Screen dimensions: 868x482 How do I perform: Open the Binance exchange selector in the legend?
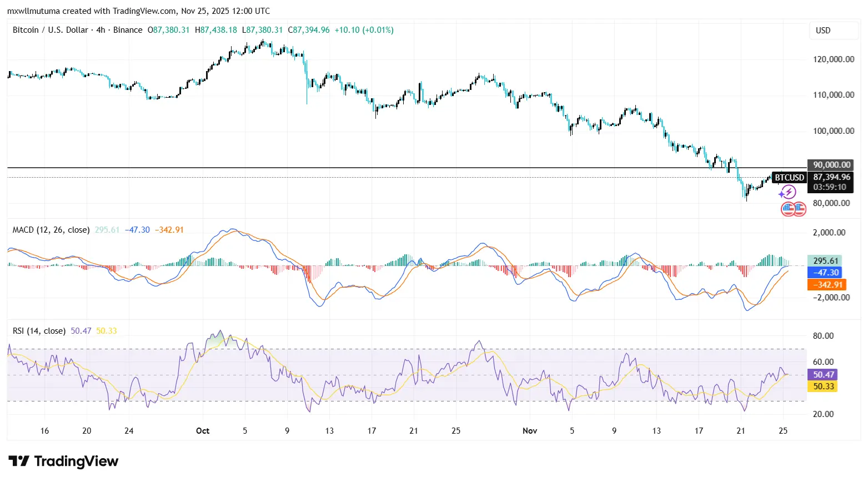[128, 30]
